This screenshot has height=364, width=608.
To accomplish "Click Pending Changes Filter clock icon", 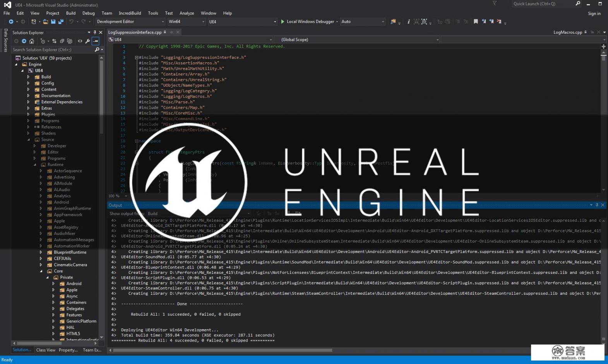I will coord(43,41).
